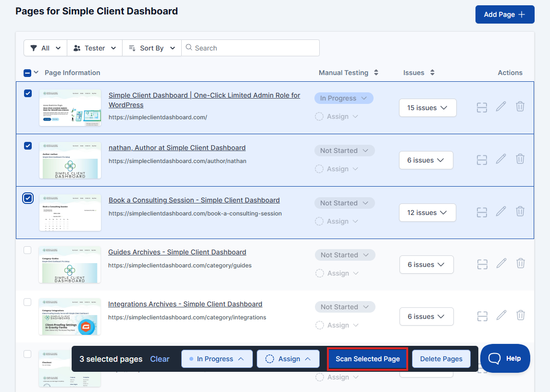This screenshot has height=392, width=550.
Task: Click the scan icon for Guides Archives row
Action: pos(482,264)
